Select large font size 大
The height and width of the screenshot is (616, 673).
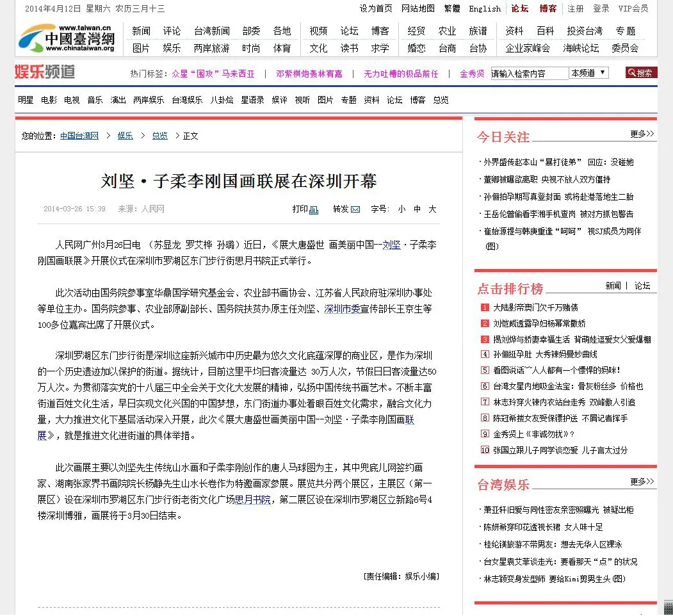(432, 209)
